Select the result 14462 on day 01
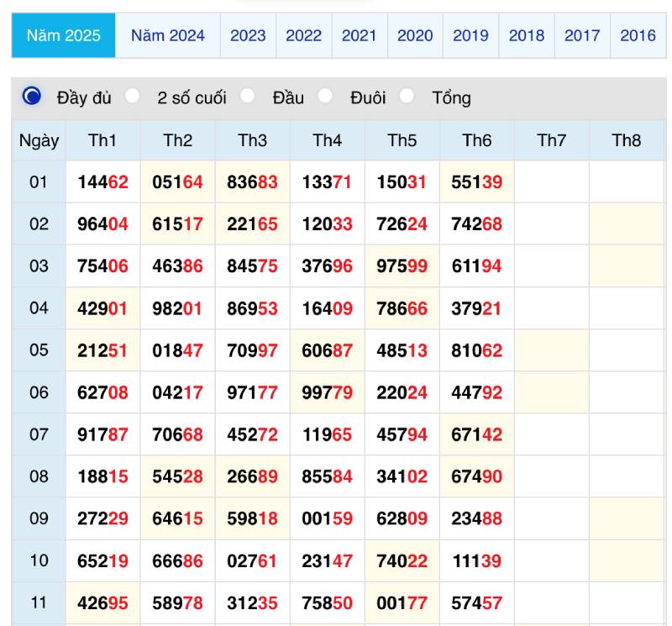 coord(102,181)
